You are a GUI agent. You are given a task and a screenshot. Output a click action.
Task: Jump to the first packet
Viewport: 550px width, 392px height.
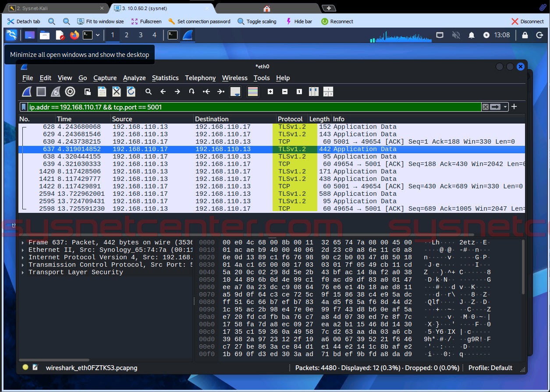coord(206,92)
